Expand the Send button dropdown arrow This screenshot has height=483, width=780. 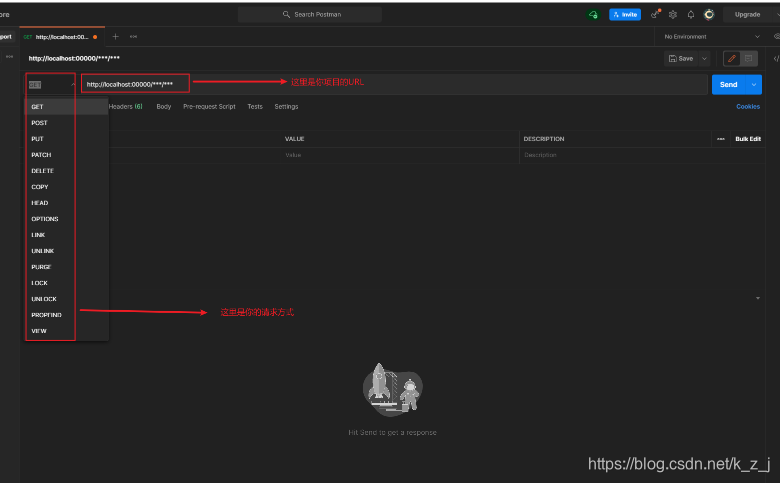point(754,85)
